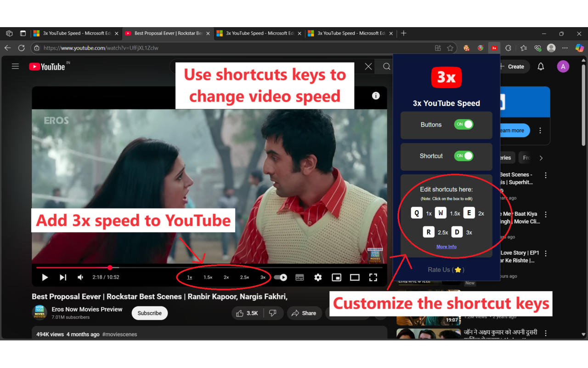The image size is (588, 368).
Task: Set playback speed to 2.5x
Action: pos(244,277)
